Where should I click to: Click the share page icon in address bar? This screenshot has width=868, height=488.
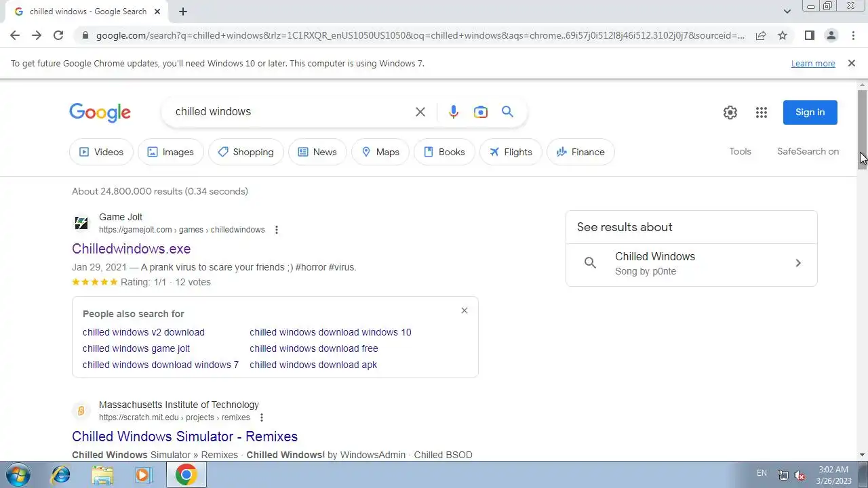(x=761, y=35)
